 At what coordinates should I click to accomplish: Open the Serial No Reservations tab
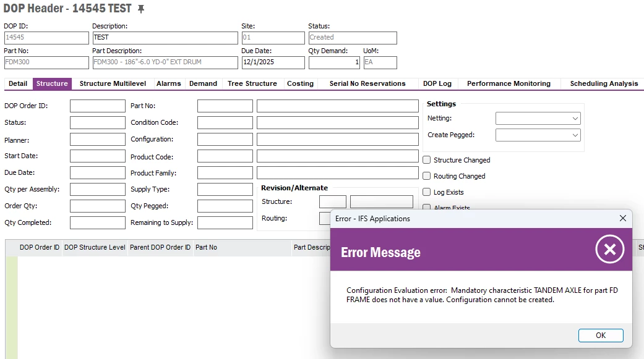click(x=367, y=83)
